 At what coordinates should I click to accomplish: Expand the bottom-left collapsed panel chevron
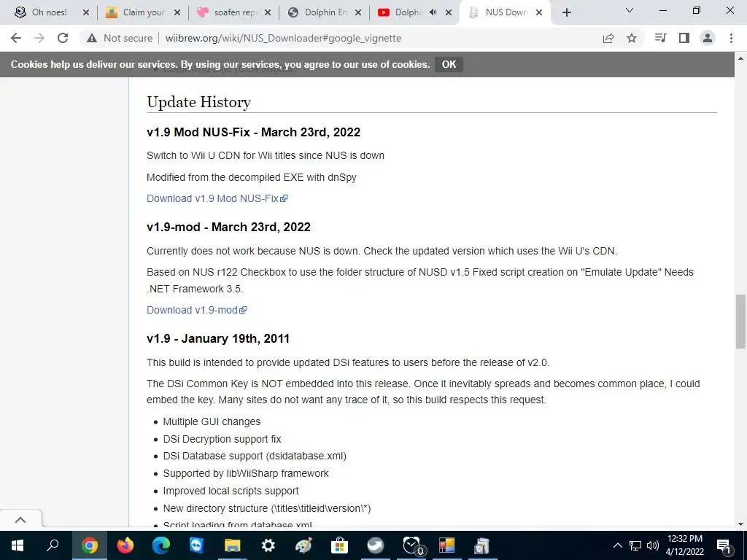click(20, 520)
